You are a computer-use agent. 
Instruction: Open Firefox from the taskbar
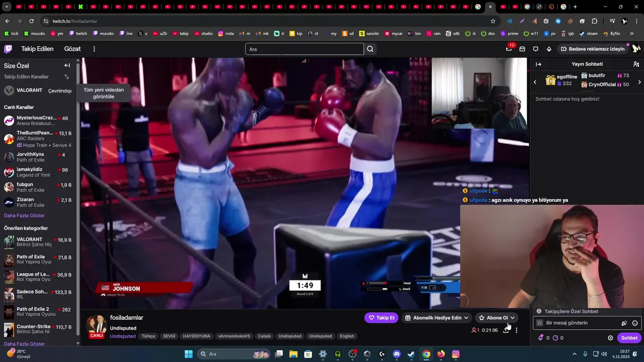441,354
